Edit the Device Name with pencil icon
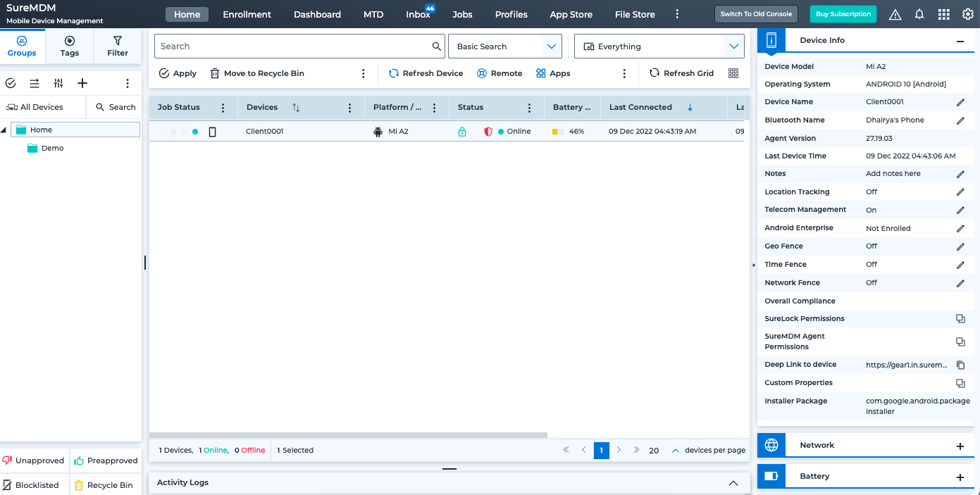980x495 pixels. (x=960, y=102)
